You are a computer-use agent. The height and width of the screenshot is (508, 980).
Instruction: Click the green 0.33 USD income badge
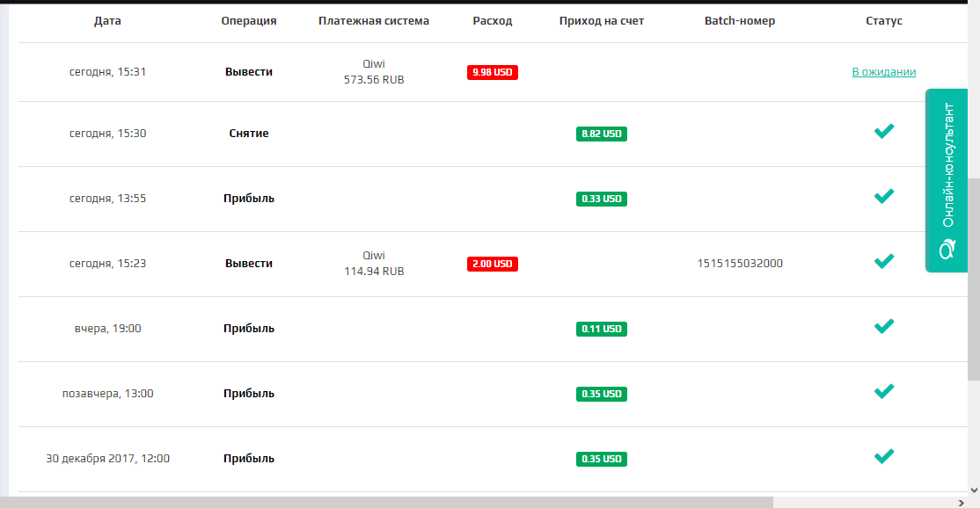pyautogui.click(x=601, y=200)
